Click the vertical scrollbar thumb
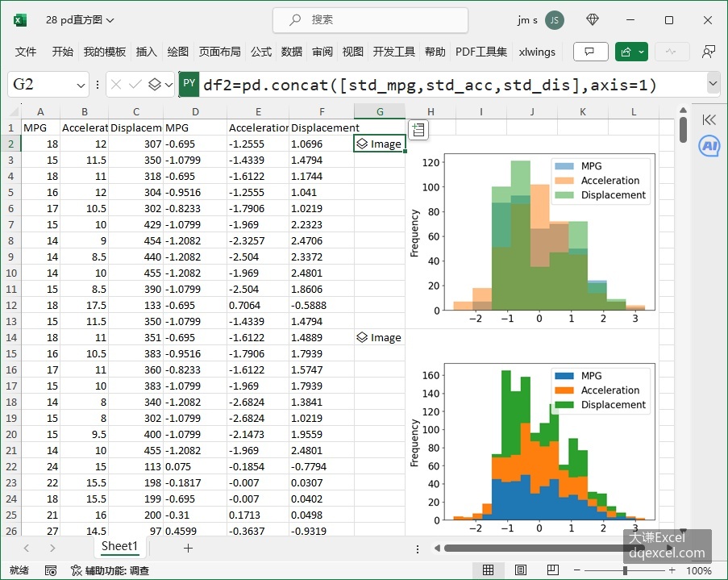 (683, 130)
